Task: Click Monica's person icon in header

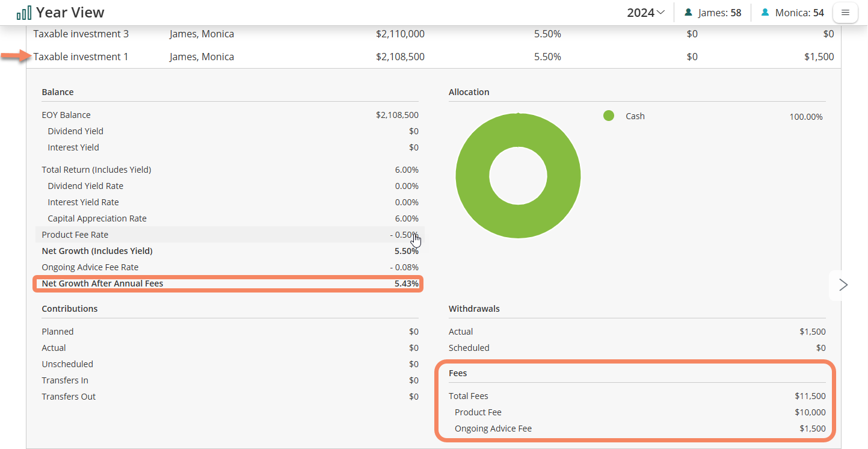Action: [x=765, y=13]
